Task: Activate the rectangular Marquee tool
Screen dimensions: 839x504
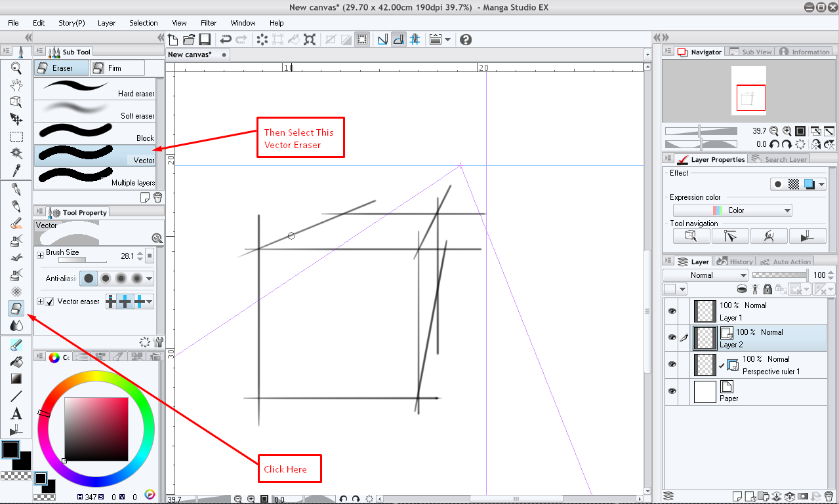Action: coord(16,136)
